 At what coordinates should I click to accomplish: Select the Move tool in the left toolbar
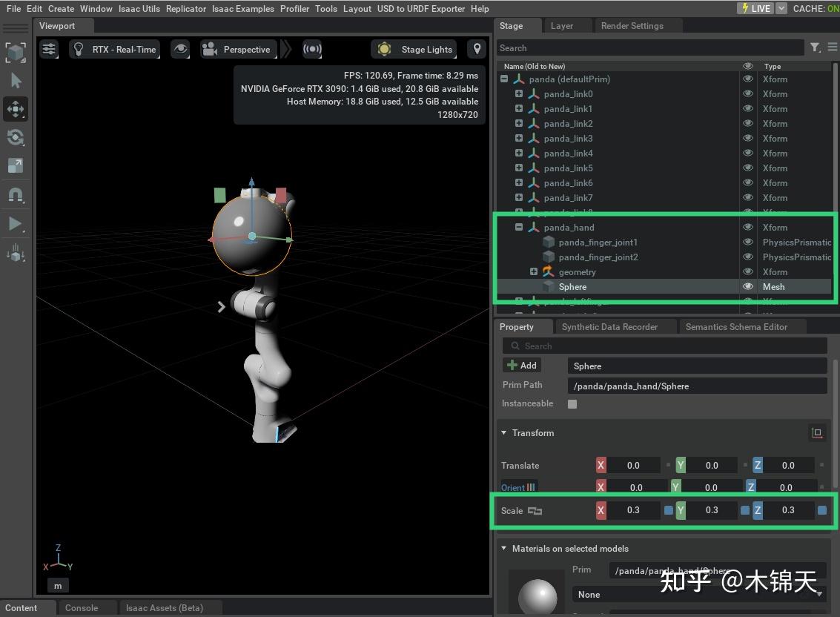point(16,109)
